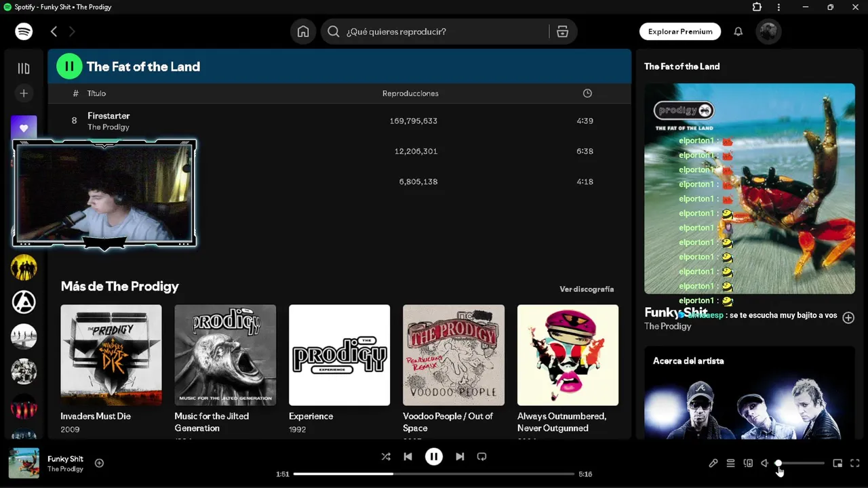Open Connect to a device icon

coord(748,464)
